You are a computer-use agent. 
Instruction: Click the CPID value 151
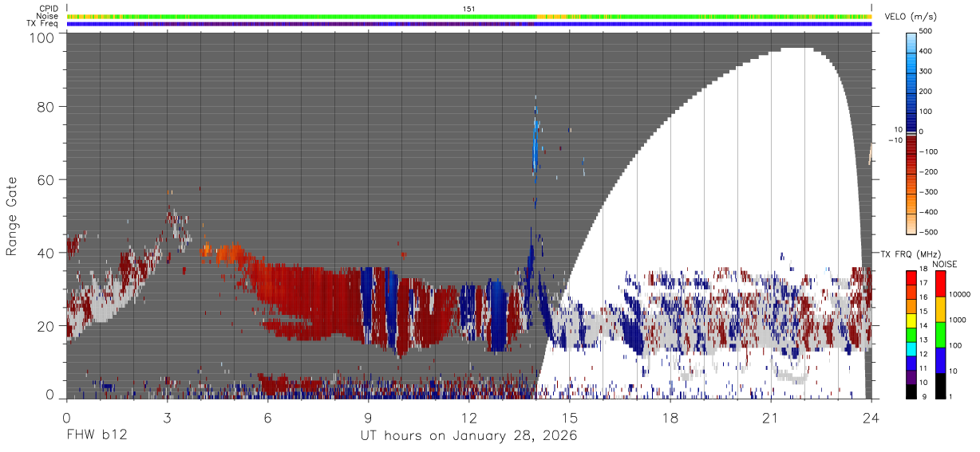point(469,9)
